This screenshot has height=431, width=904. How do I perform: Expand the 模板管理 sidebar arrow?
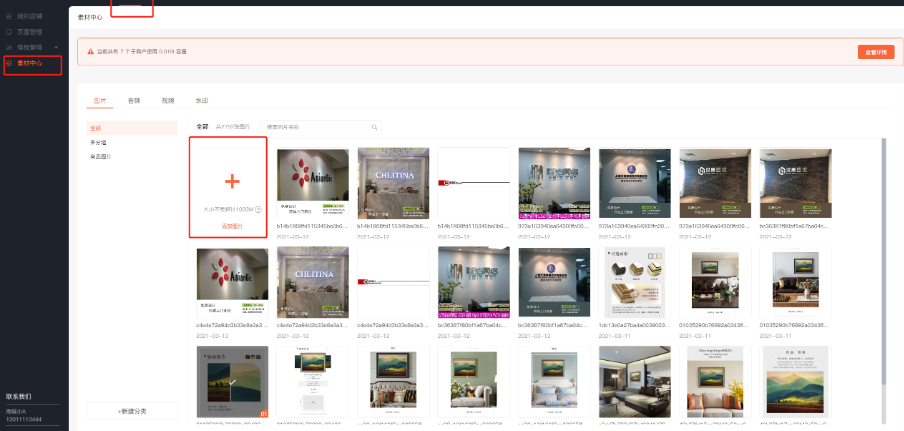pos(57,47)
